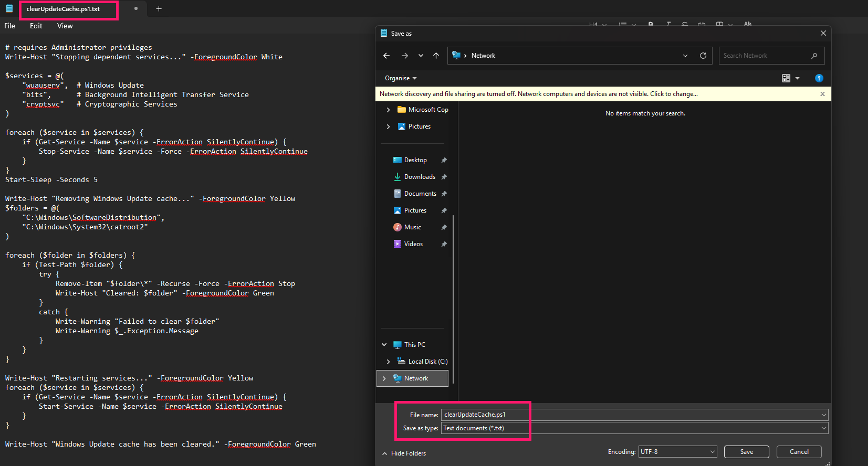Close the Save as dialog
The width and height of the screenshot is (868, 466).
coord(823,33)
